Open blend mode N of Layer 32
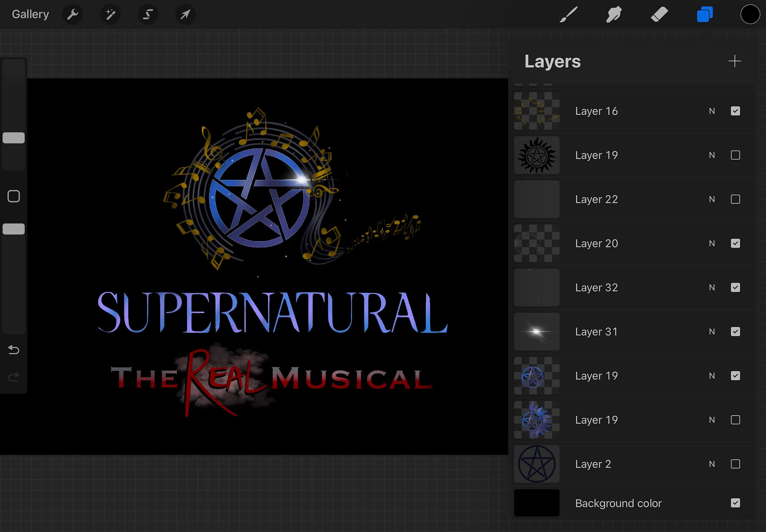Viewport: 766px width, 532px height. (x=712, y=288)
